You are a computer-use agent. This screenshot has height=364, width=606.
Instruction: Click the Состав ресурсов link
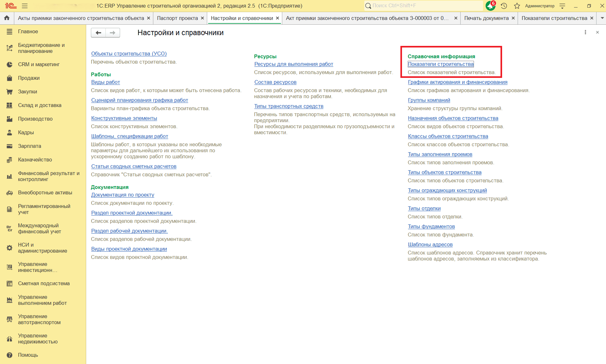(x=275, y=82)
